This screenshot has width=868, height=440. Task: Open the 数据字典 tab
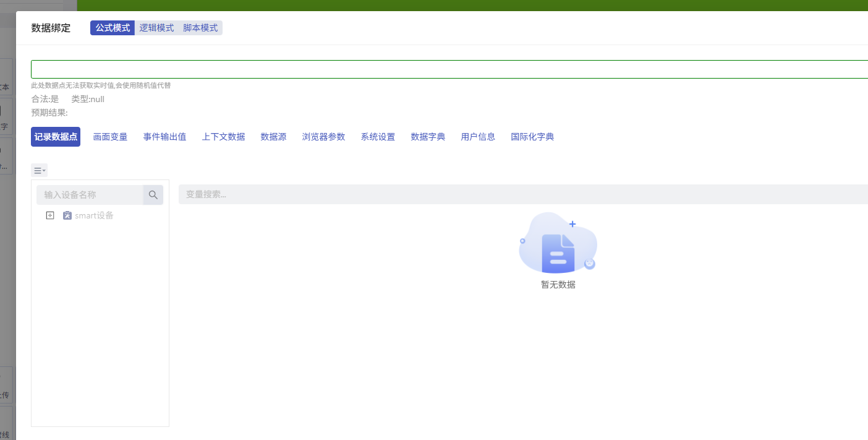tap(428, 137)
